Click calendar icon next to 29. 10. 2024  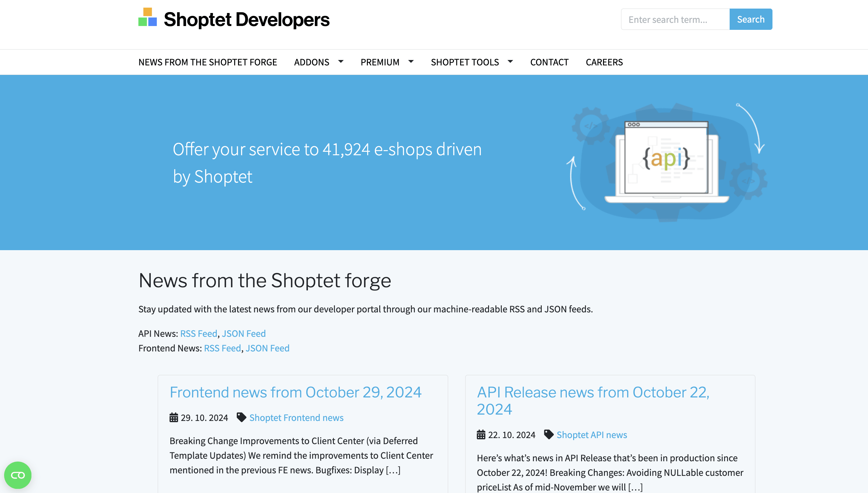click(174, 417)
